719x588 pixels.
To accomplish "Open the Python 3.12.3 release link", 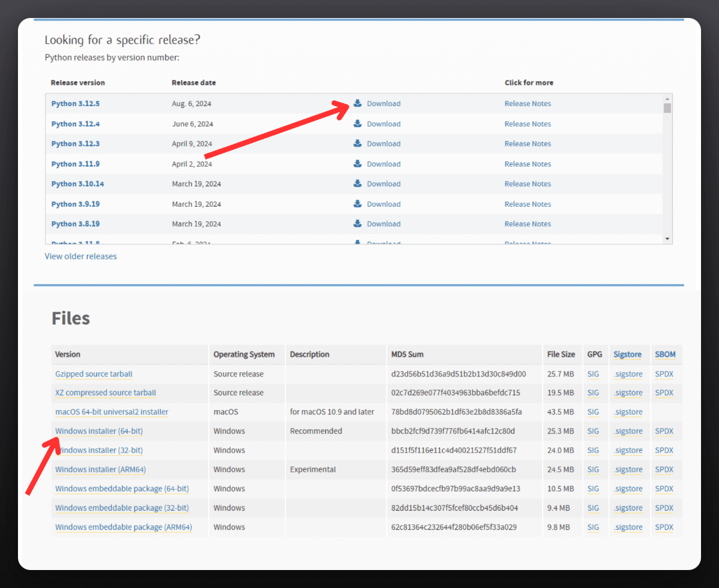I will 75,144.
